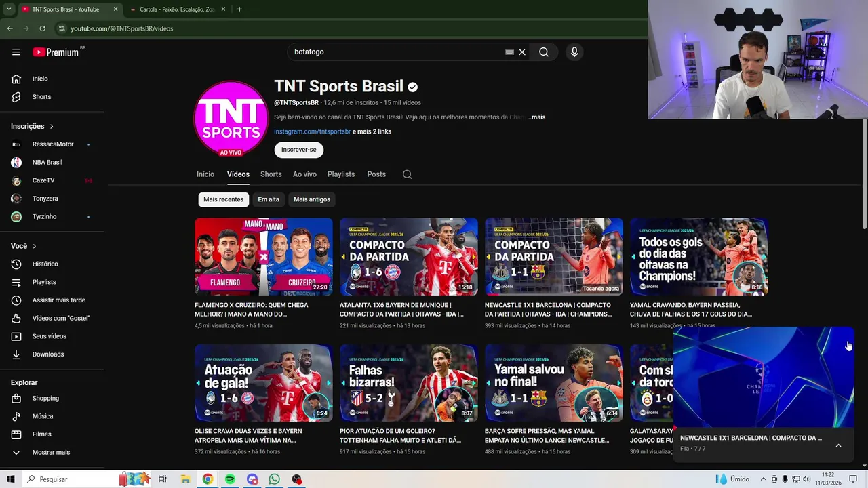Image resolution: width=868 pixels, height=488 pixels.
Task: Show hidden system tray icons
Action: [x=763, y=479]
